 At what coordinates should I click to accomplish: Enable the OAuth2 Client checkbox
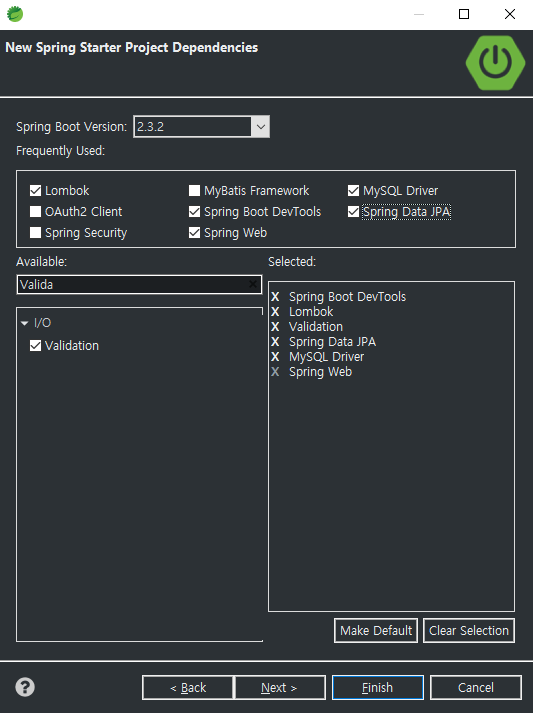[x=35, y=211]
